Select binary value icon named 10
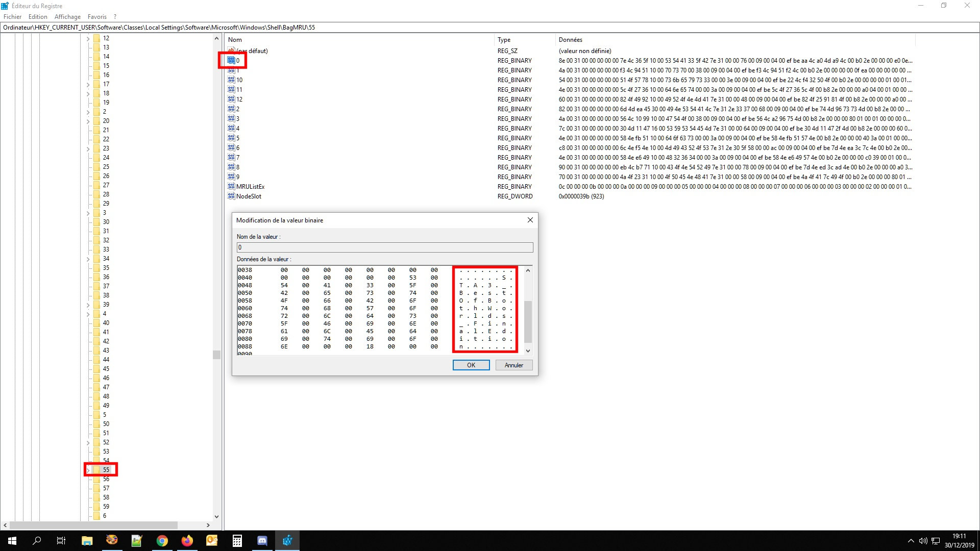Viewport: 980px width, 551px height. click(231, 80)
